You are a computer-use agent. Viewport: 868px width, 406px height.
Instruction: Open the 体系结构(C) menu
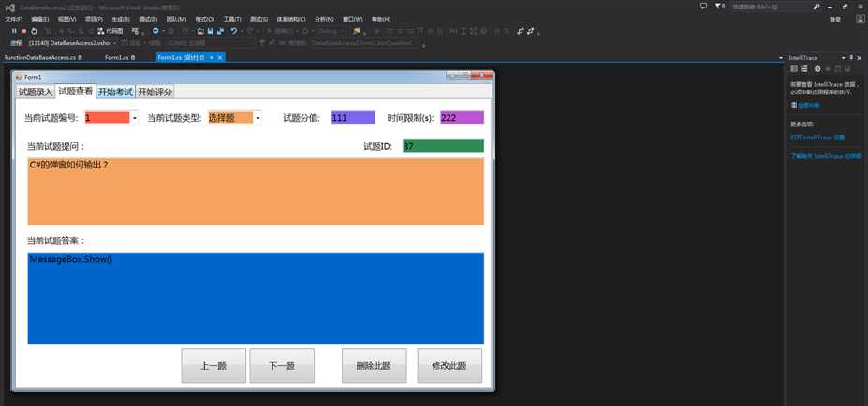(291, 20)
